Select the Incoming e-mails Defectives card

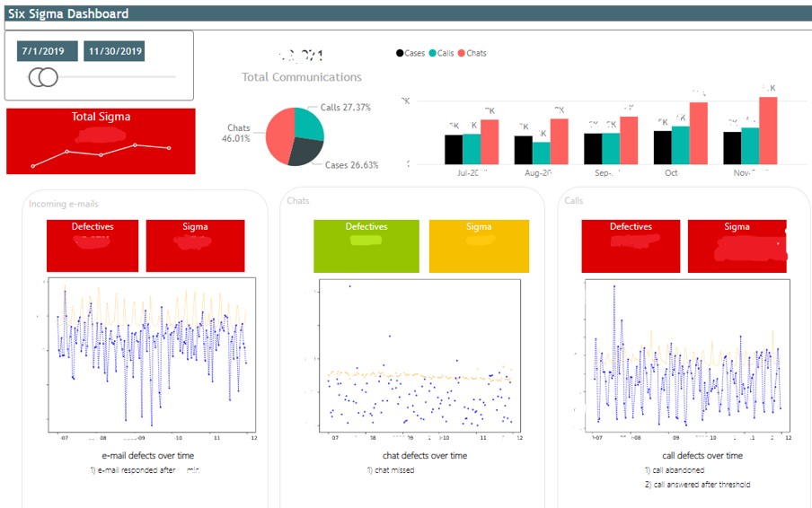[93, 244]
